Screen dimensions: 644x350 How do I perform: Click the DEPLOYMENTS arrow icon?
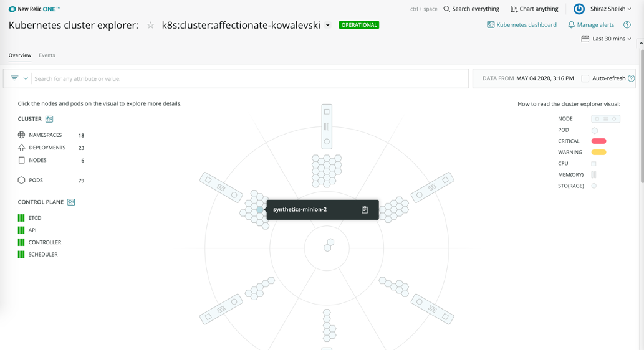pos(21,148)
